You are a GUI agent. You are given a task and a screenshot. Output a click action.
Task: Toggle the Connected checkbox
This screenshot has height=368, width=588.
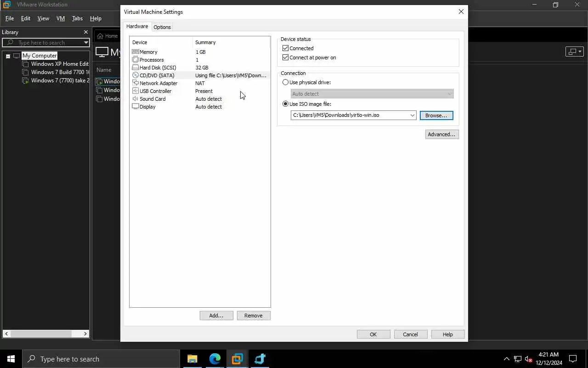(286, 48)
